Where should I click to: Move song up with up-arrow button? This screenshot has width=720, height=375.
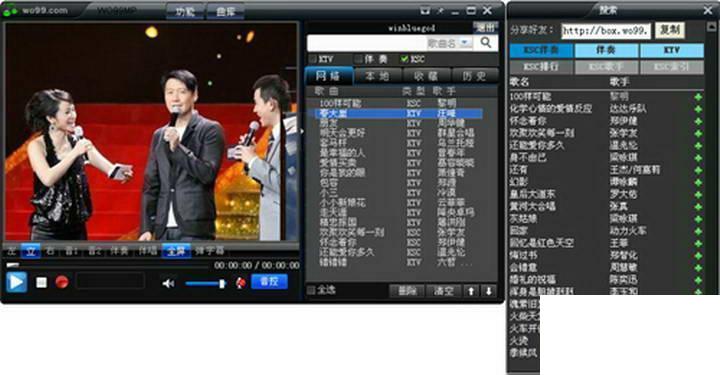coord(471,291)
